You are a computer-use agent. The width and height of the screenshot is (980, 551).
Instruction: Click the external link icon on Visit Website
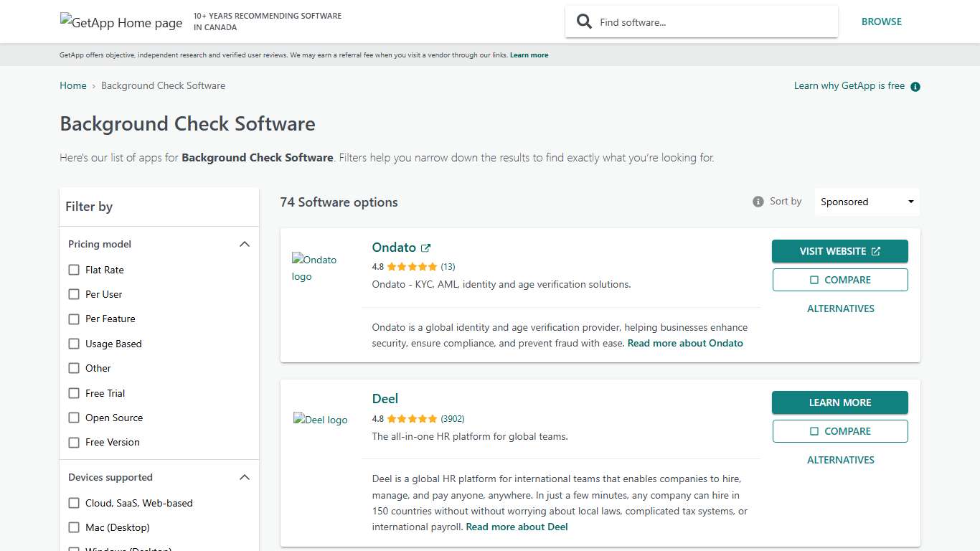point(876,251)
